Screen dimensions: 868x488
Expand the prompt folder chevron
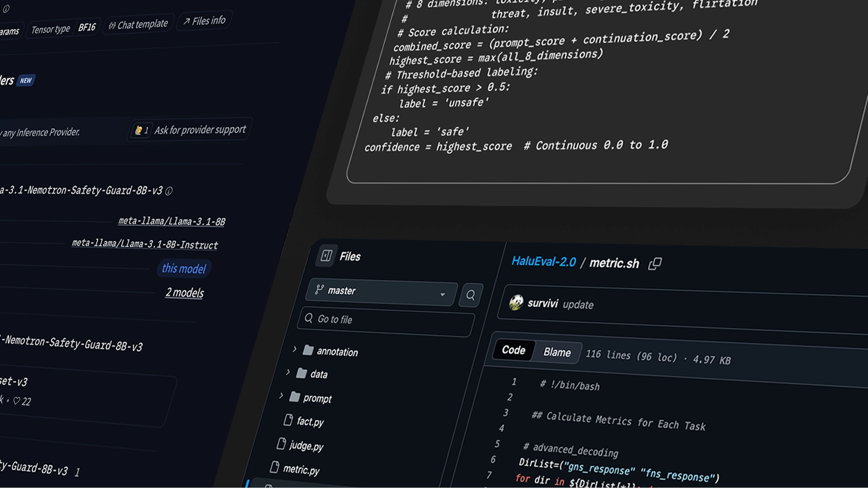(x=281, y=396)
